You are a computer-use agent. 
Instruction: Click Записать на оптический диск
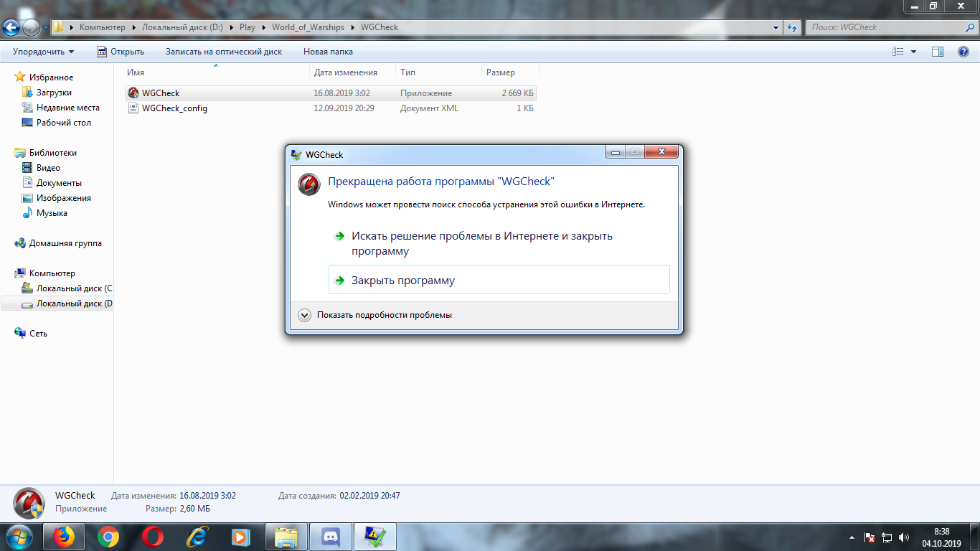(x=224, y=52)
